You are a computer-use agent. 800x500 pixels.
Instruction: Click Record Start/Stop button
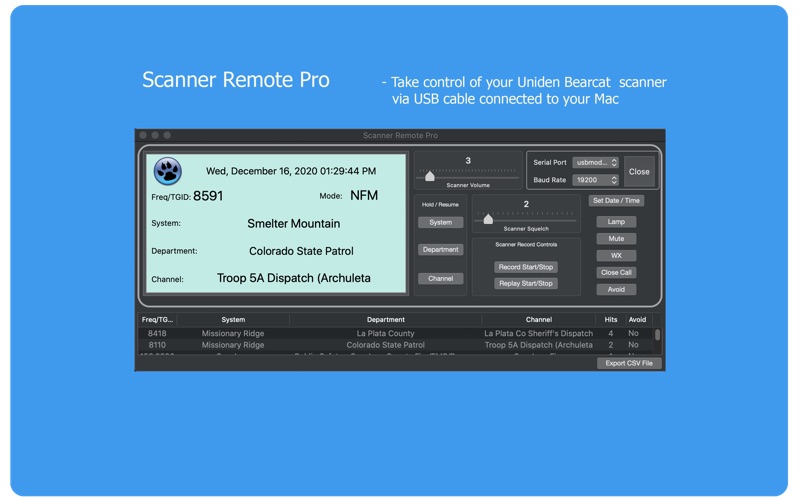click(x=526, y=267)
